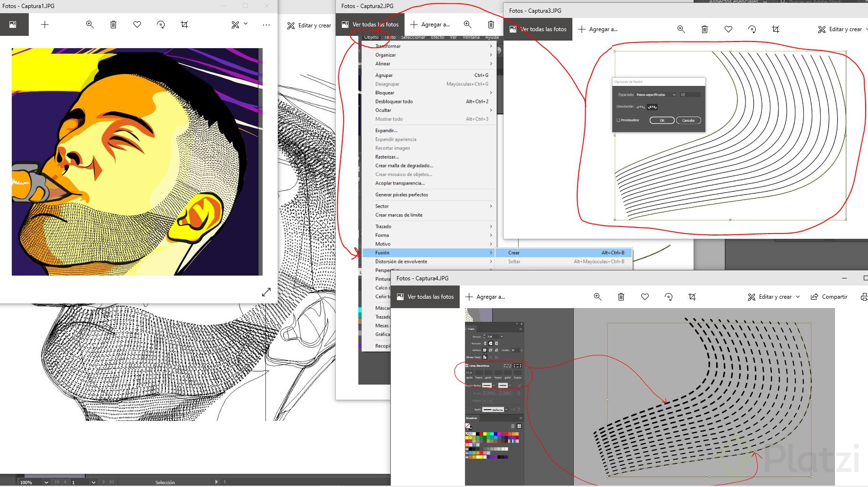Viewport: 868px width, 487px height.
Task: Click the plus add-to icon in Captura1 window
Action: click(x=45, y=25)
